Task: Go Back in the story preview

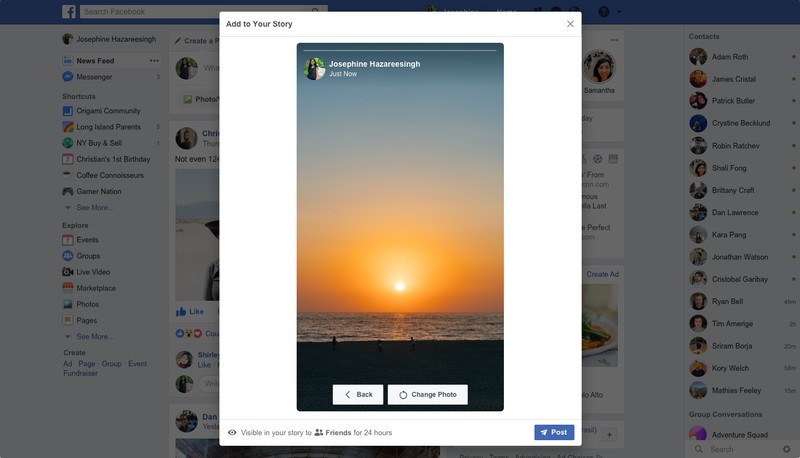Action: click(x=358, y=395)
